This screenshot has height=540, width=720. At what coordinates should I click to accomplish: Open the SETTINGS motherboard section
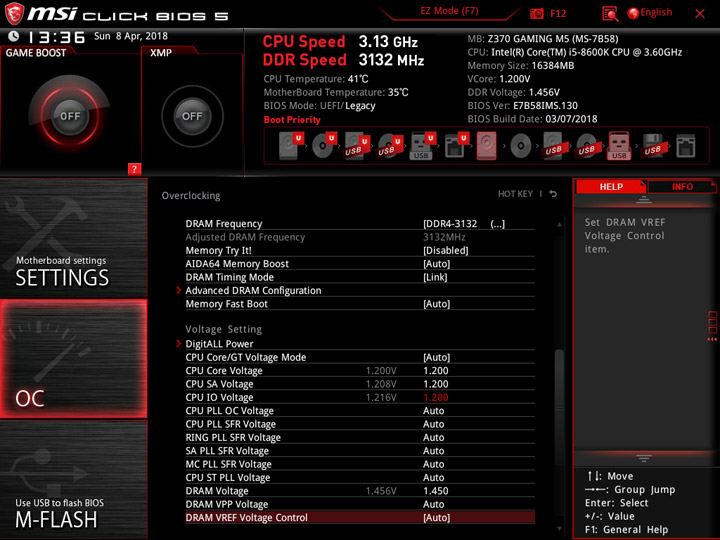click(x=73, y=238)
